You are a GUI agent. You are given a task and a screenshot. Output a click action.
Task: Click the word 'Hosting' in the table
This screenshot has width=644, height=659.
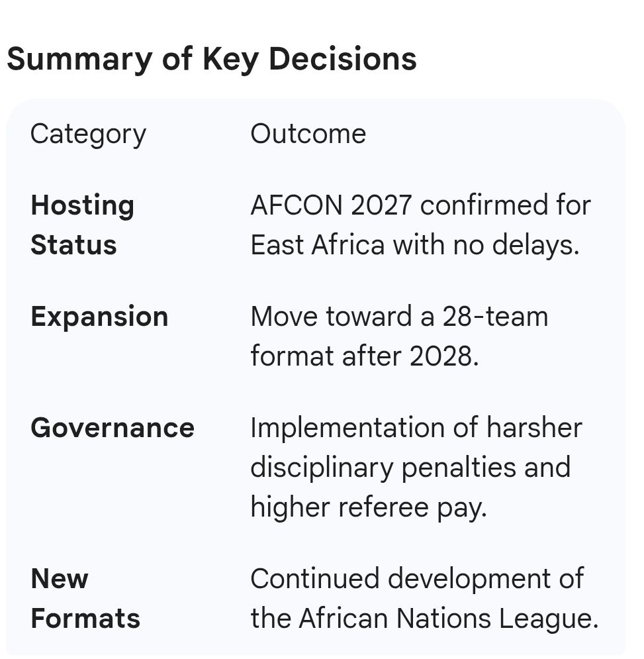[x=82, y=205]
